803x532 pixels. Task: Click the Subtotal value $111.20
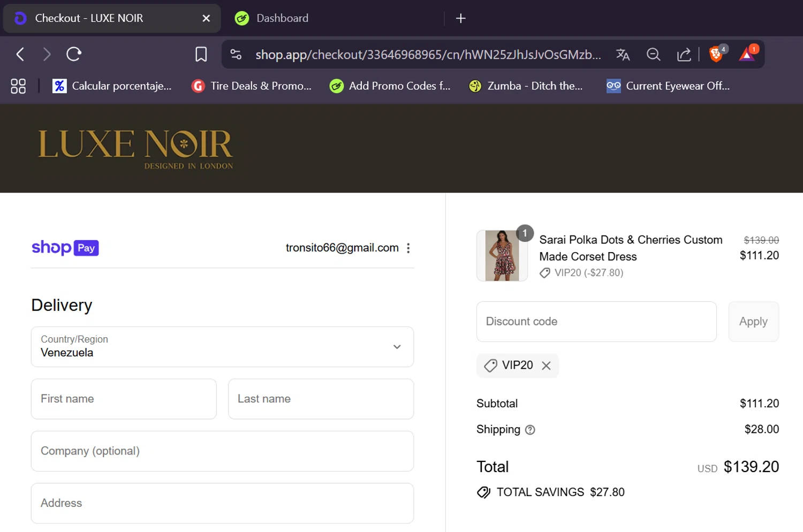(x=759, y=404)
